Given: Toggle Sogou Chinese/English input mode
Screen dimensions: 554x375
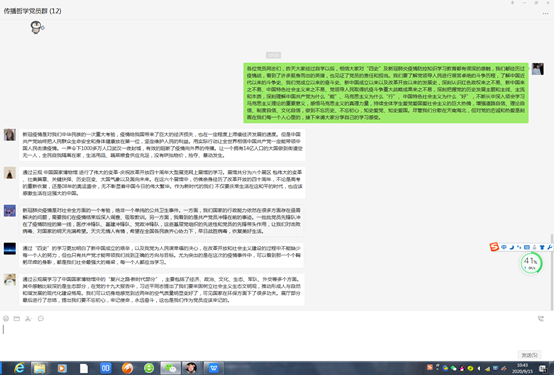Looking at the screenshot, I should click(504, 247).
